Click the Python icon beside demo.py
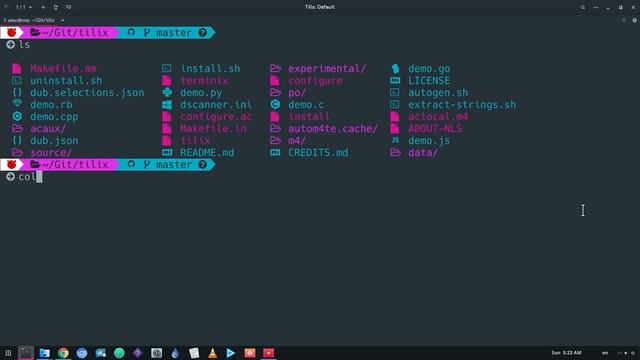The height and width of the screenshot is (360, 640). point(167,93)
